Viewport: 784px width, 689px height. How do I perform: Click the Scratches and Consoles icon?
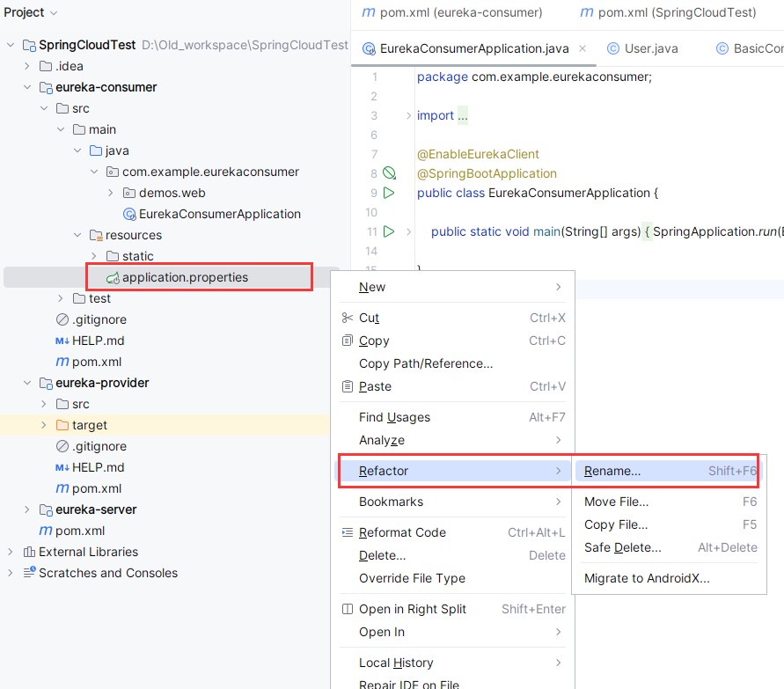click(30, 572)
